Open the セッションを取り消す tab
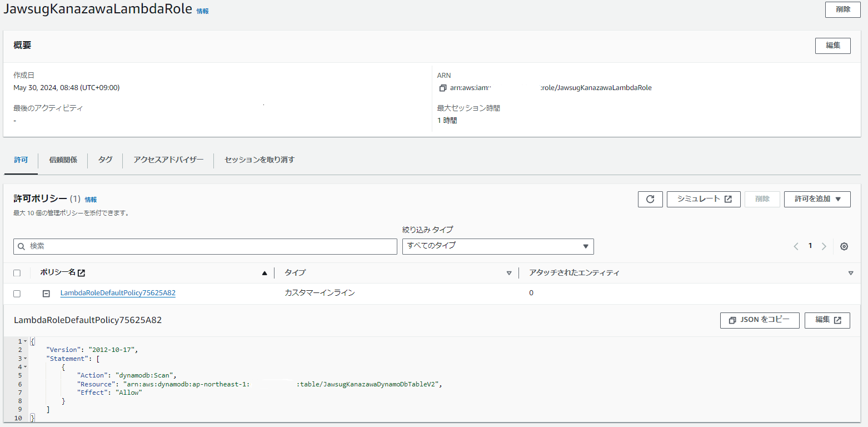The height and width of the screenshot is (427, 868). (x=260, y=160)
